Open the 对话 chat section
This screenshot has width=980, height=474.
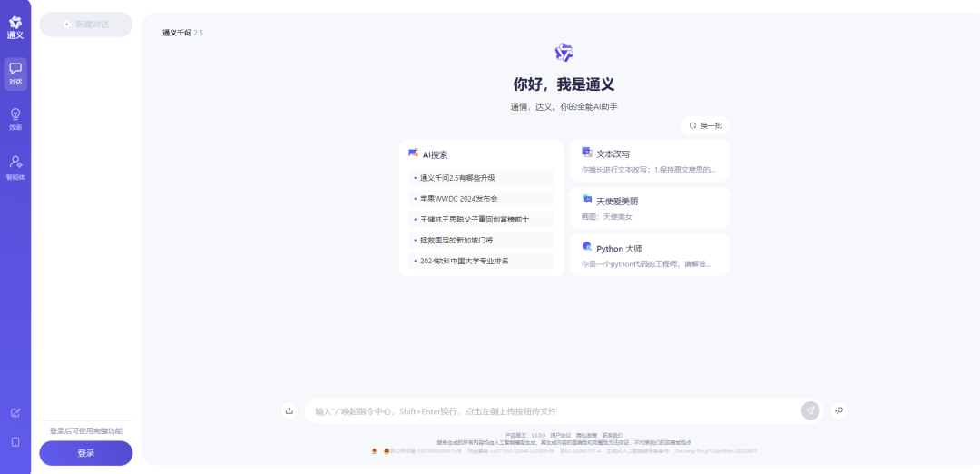point(15,74)
